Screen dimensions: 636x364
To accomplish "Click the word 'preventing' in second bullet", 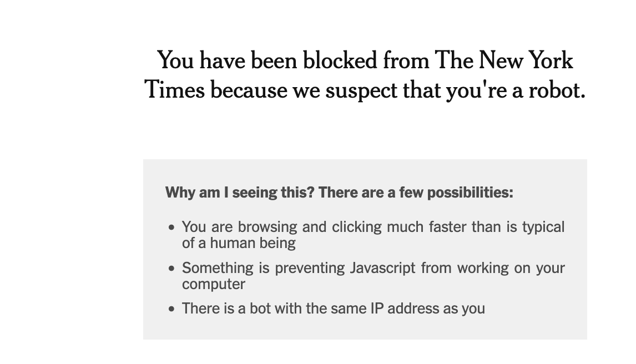I will coord(310,268).
